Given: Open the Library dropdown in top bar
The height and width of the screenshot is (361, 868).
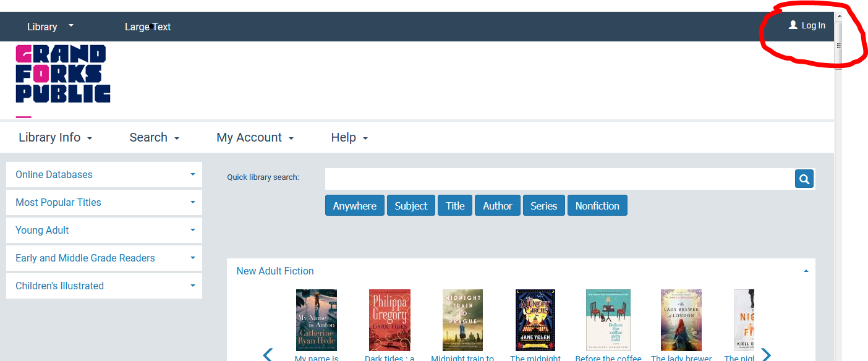Looking at the screenshot, I should point(49,27).
